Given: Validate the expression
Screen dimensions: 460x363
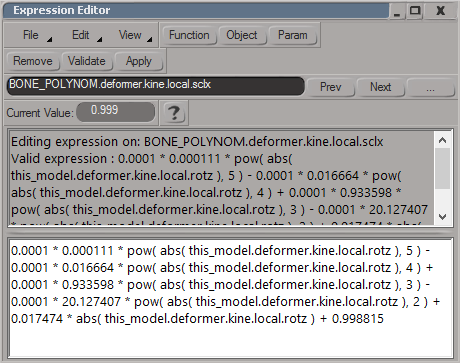Looking at the screenshot, I should (x=87, y=61).
